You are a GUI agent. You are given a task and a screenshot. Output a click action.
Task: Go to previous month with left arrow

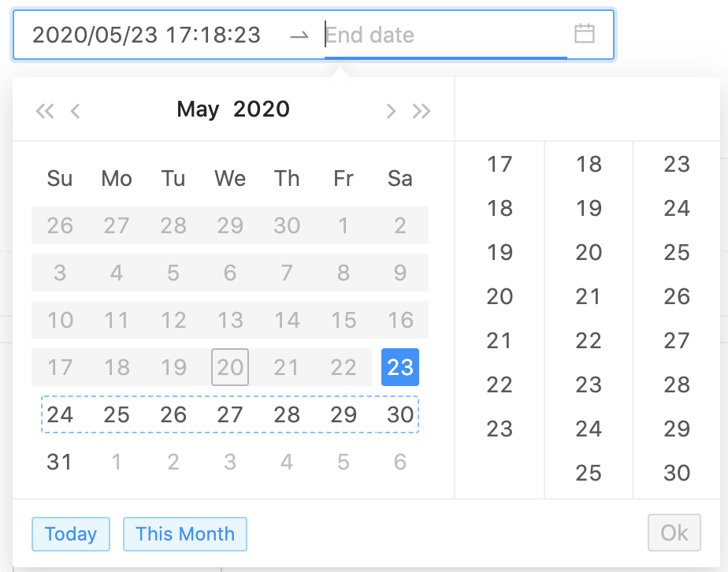[x=75, y=111]
